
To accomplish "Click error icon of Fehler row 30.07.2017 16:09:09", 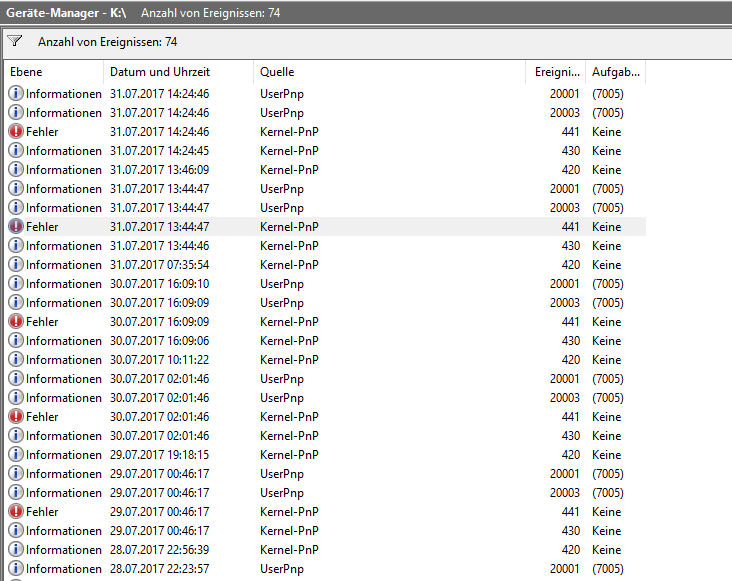I will point(16,322).
